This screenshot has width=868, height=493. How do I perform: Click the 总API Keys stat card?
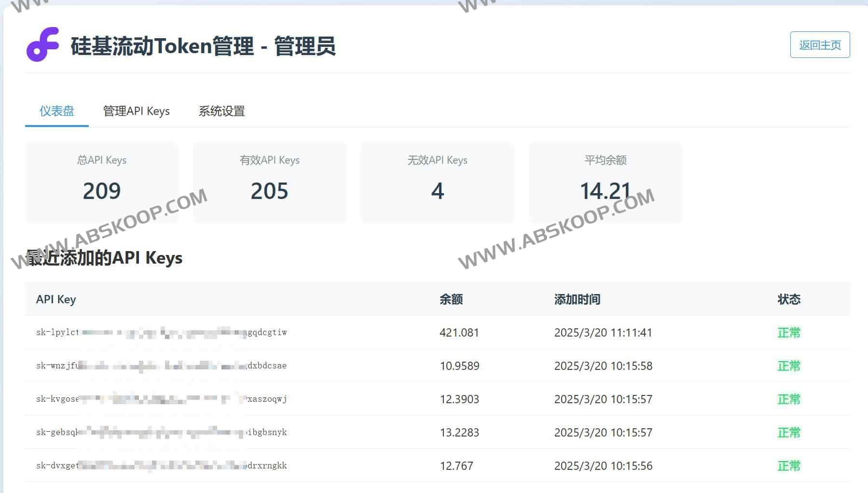[101, 183]
